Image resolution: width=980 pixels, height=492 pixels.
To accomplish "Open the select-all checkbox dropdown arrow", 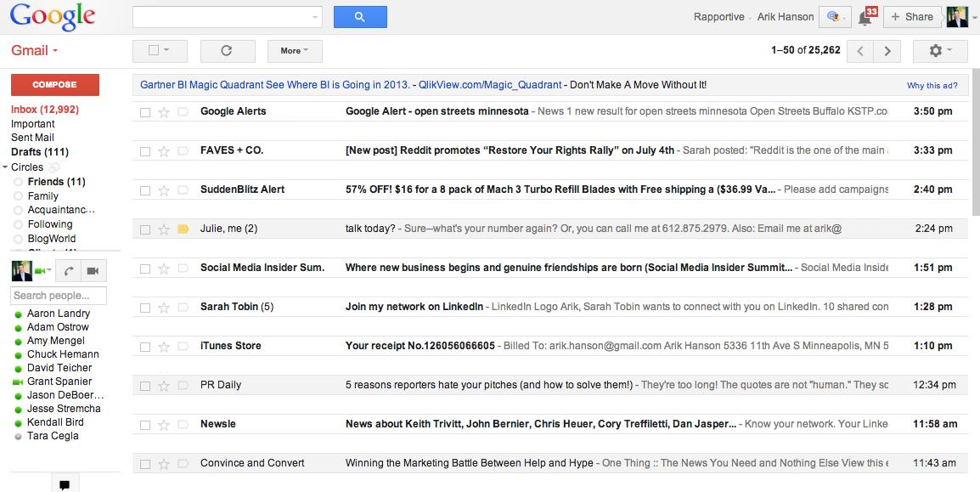I will 166,50.
